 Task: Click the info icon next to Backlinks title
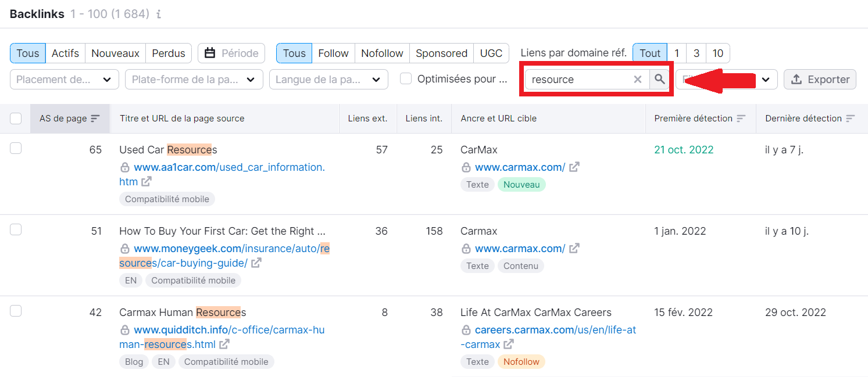click(x=158, y=14)
